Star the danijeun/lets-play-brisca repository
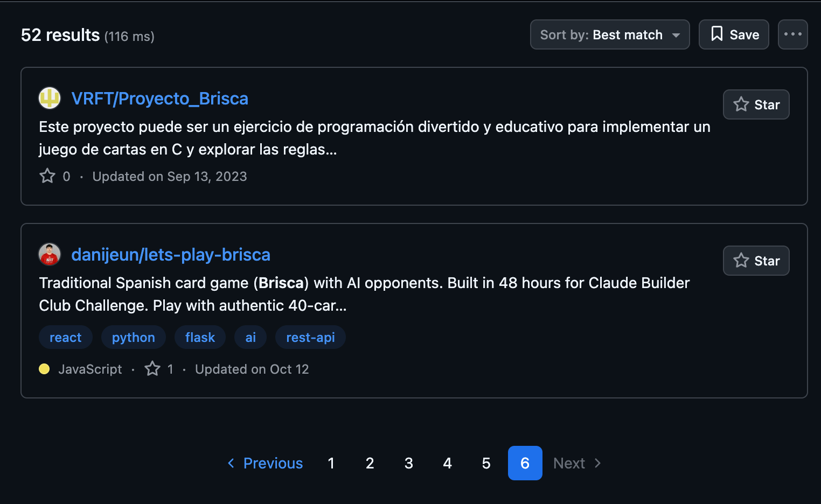This screenshot has width=821, height=504. (x=756, y=261)
